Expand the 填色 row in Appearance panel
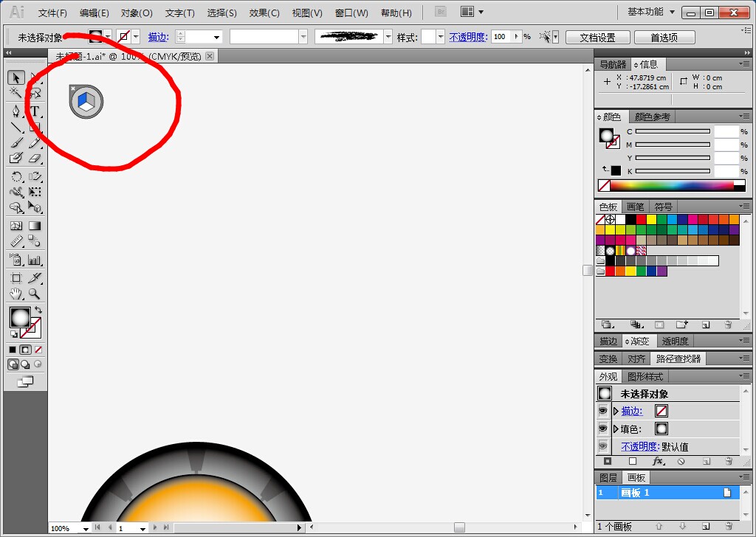The width and height of the screenshot is (756, 537). pyautogui.click(x=616, y=429)
